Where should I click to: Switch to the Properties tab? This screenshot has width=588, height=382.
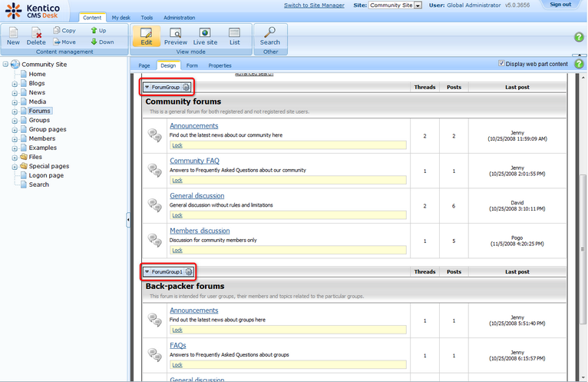(x=220, y=66)
